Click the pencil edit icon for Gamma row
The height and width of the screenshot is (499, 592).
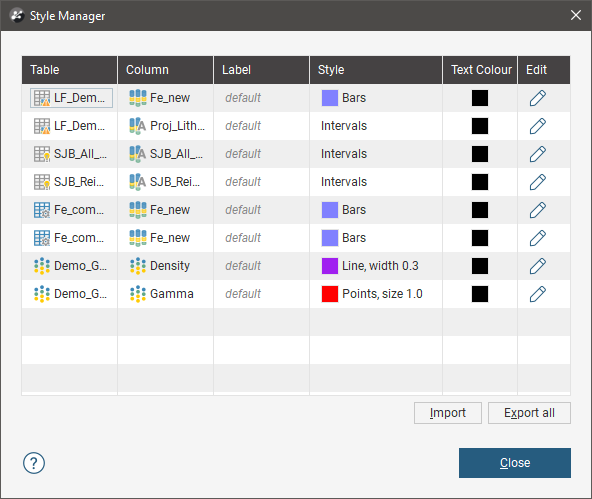(x=538, y=294)
